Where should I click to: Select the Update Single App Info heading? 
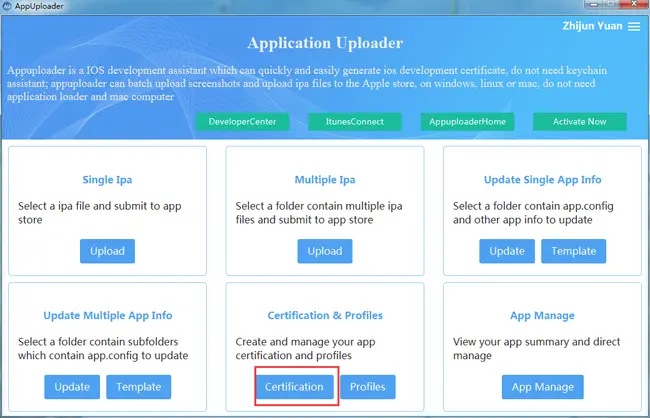(x=542, y=180)
